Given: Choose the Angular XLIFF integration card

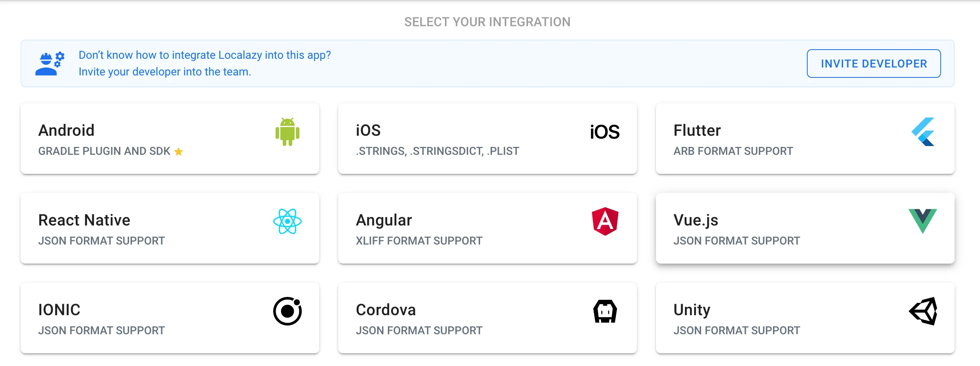Looking at the screenshot, I should tap(488, 228).
